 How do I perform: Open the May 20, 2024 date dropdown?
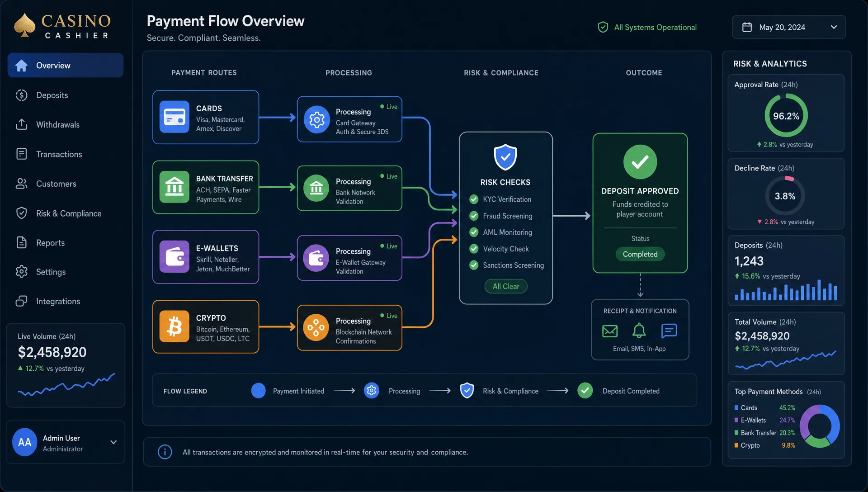tap(789, 27)
